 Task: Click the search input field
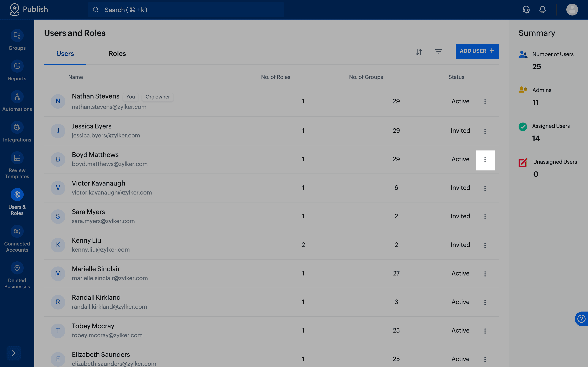186,10
